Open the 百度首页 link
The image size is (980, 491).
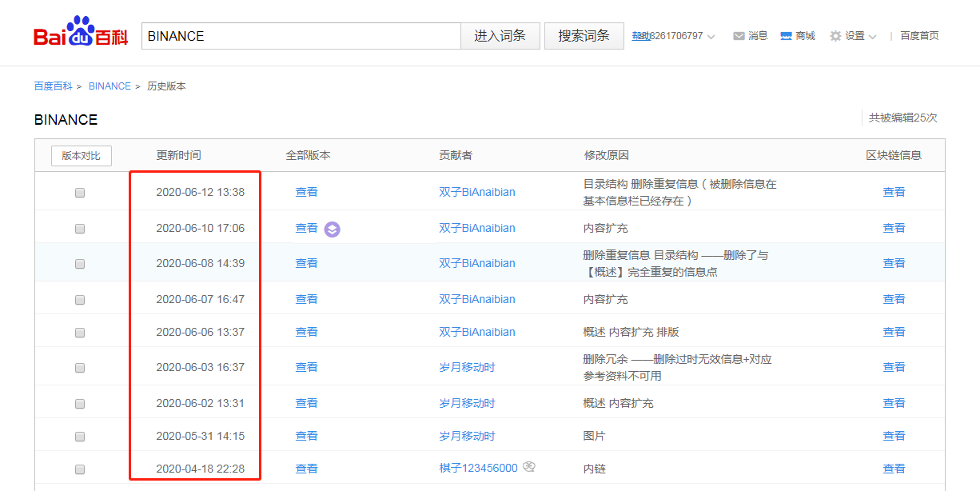[x=919, y=36]
